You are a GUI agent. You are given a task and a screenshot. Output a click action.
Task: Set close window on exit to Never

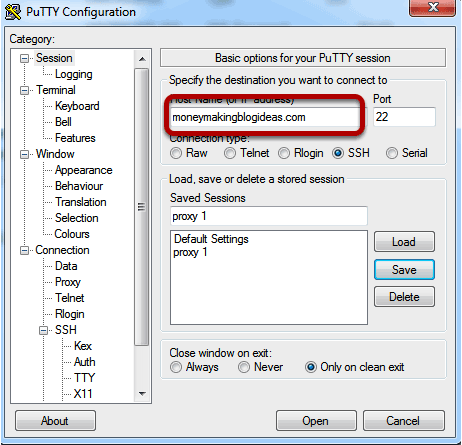tap(244, 367)
